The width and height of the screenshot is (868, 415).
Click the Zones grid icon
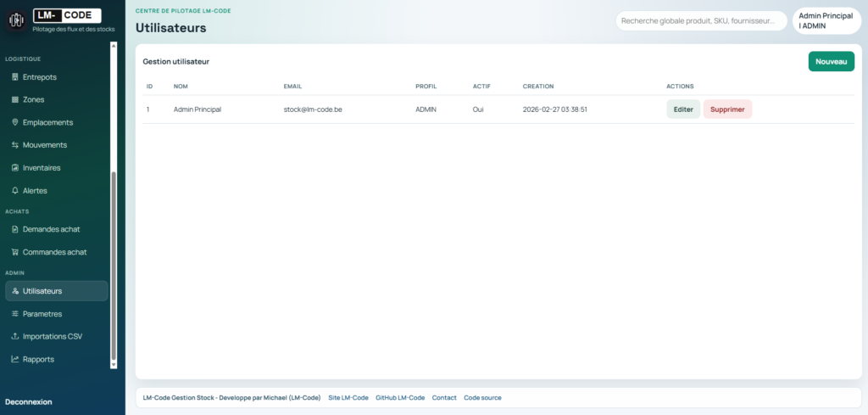(15, 99)
